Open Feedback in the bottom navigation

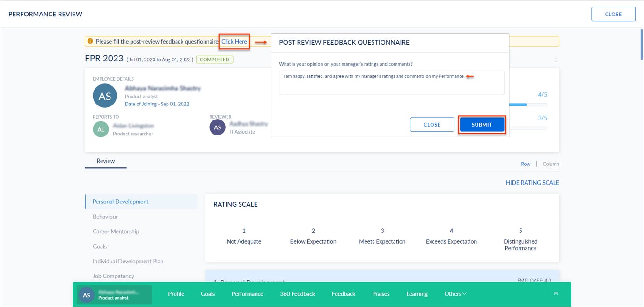(344, 294)
